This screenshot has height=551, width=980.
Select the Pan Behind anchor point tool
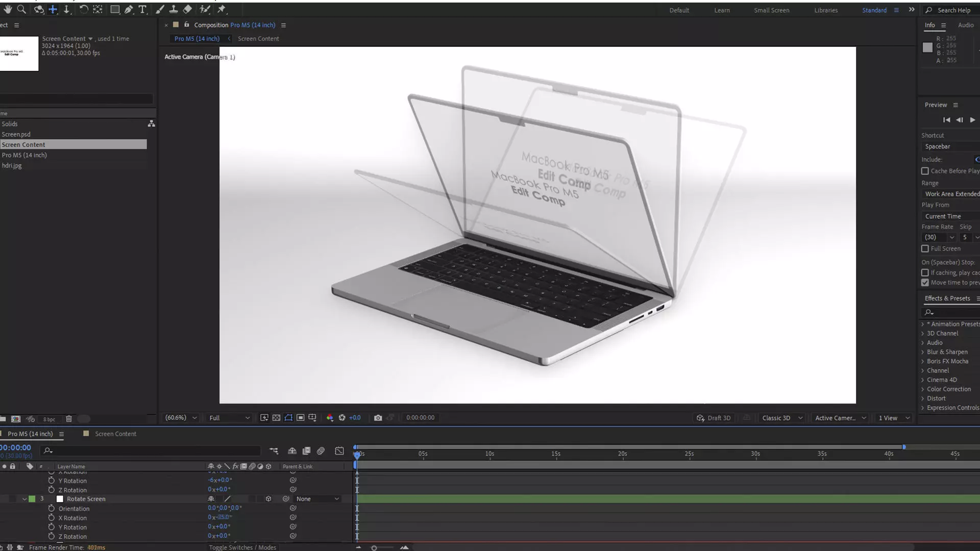click(97, 9)
